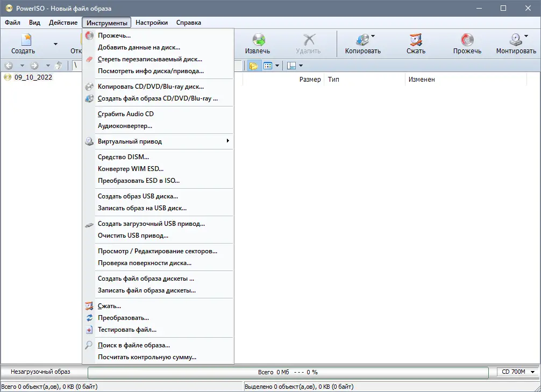Click the Прожечь (Burn) toolbar icon
541x392 pixels.
coord(466,43)
